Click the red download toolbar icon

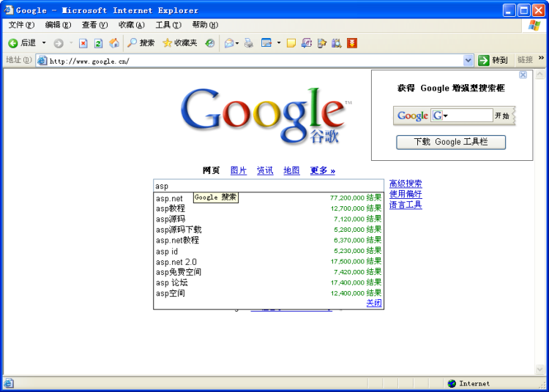pos(352,43)
